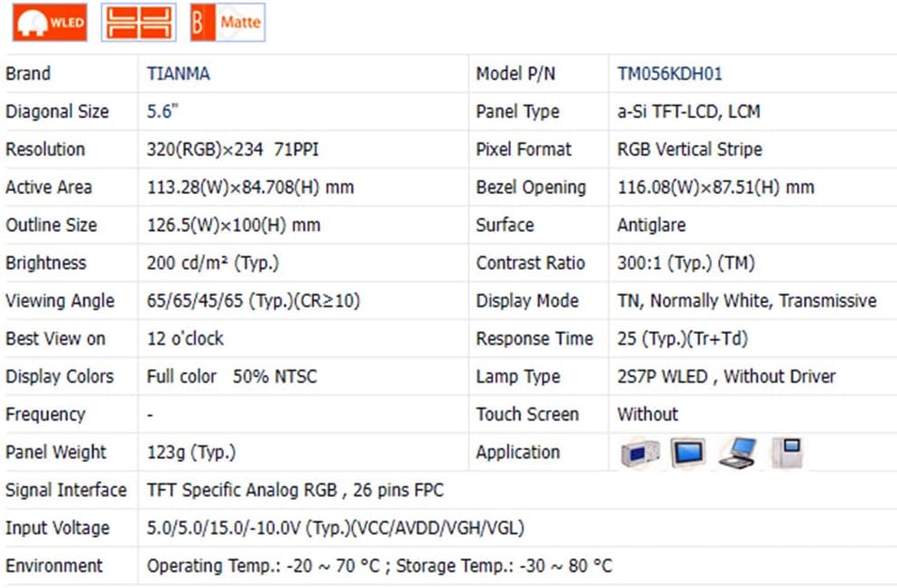Image resolution: width=897 pixels, height=588 pixels.
Task: Click the Resolution row label
Action: tap(45, 149)
